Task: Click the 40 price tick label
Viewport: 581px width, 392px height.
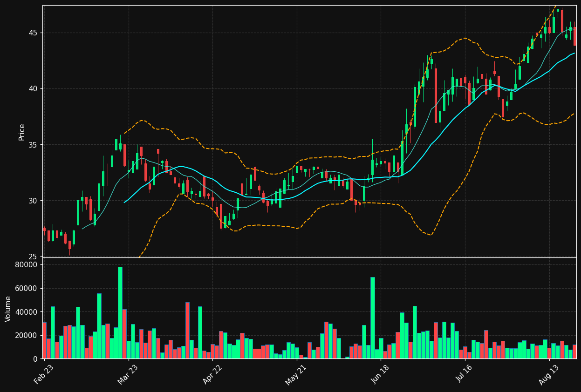Action: [34, 89]
